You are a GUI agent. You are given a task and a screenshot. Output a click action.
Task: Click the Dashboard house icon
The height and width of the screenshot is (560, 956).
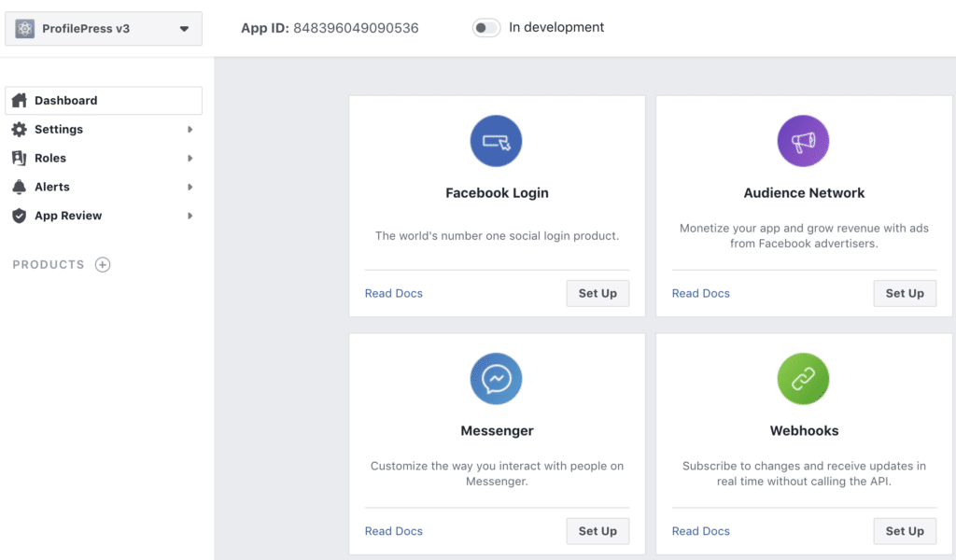click(20, 101)
